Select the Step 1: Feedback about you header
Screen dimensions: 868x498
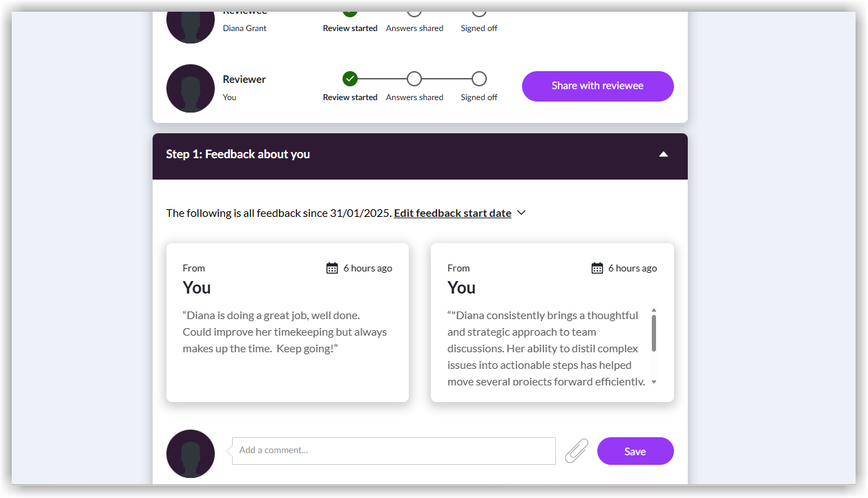238,154
